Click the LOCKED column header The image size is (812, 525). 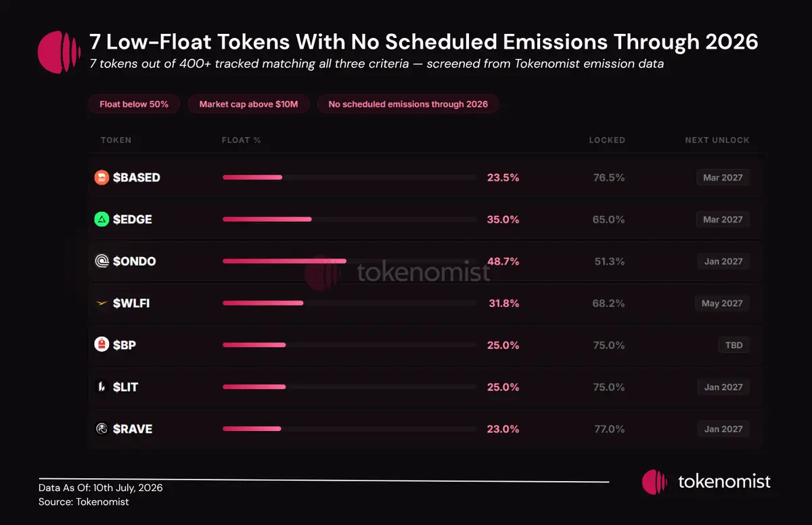[607, 140]
